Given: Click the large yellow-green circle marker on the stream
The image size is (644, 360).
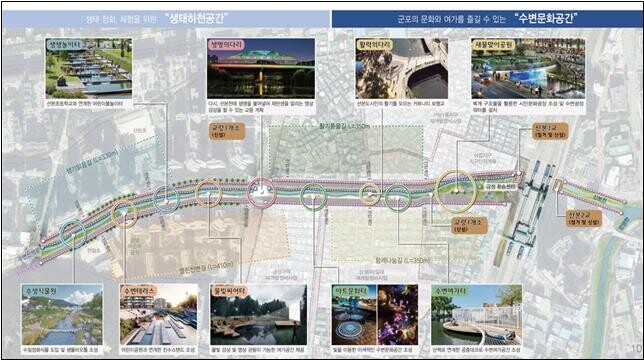Looking at the screenshot, I should tap(456, 191).
